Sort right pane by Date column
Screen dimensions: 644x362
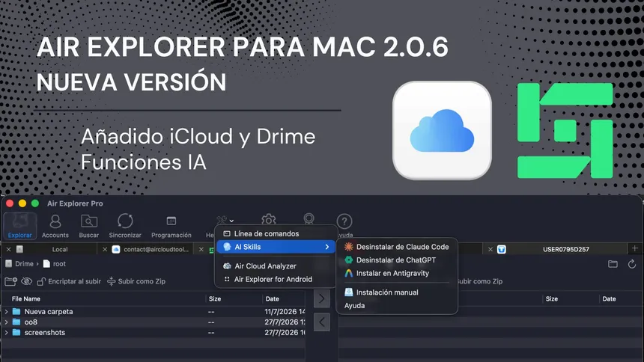pos(609,298)
